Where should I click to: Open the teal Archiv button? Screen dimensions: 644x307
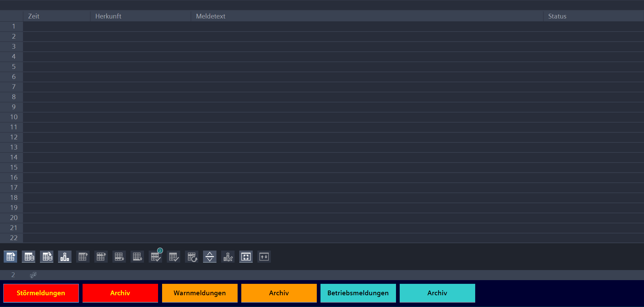[437, 293]
